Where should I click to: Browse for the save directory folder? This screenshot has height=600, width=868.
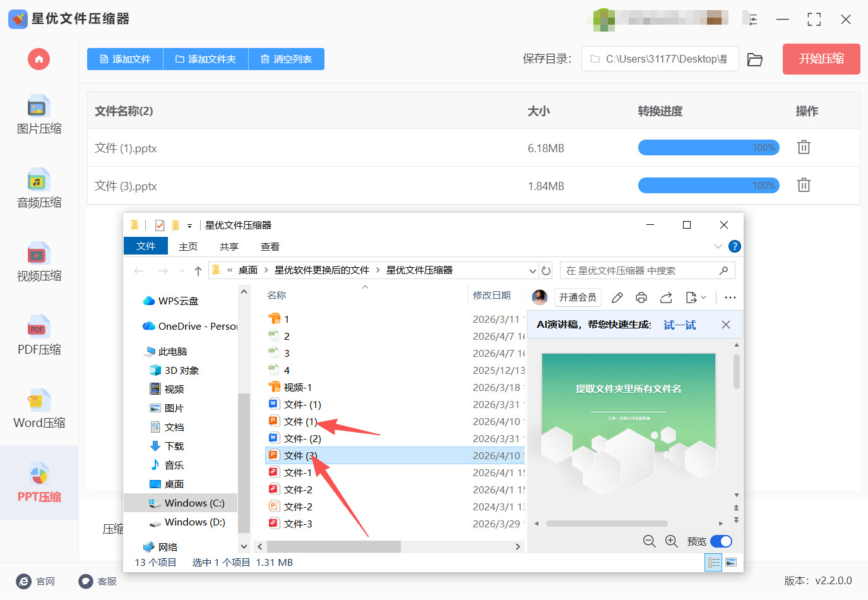click(755, 59)
